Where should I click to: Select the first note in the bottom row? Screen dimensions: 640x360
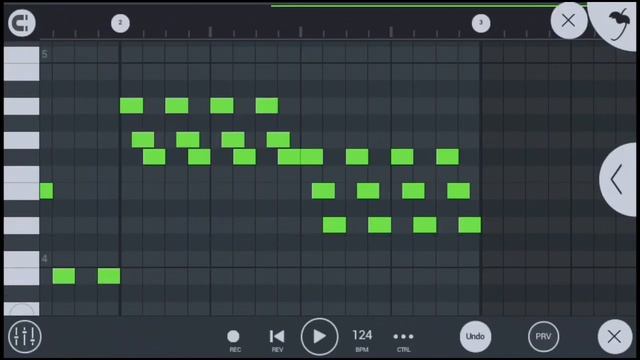pyautogui.click(x=64, y=276)
